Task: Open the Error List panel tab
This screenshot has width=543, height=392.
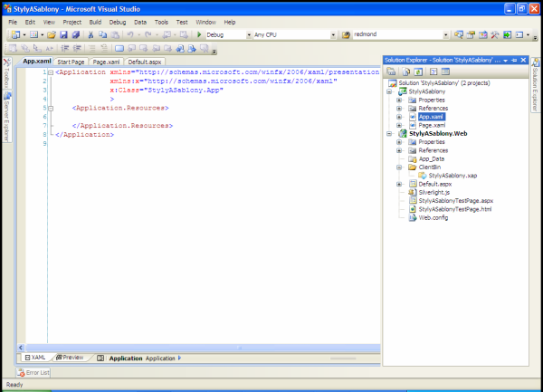Action: [x=33, y=373]
